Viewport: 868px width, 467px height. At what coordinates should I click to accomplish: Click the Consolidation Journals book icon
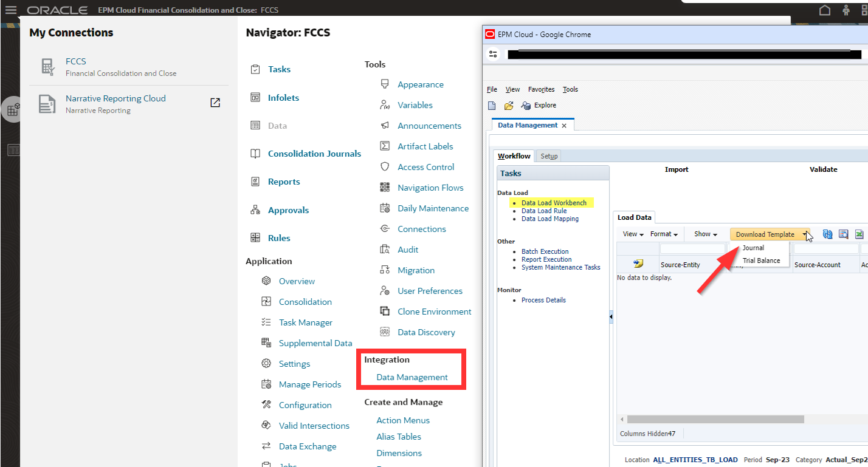(255, 154)
